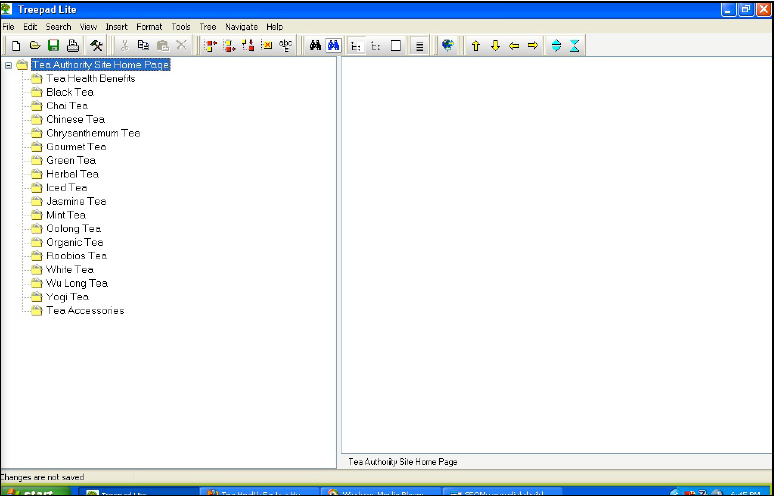The image size is (774, 496).
Task: Select the root node Tea Authority Site Home Page
Action: tap(101, 65)
